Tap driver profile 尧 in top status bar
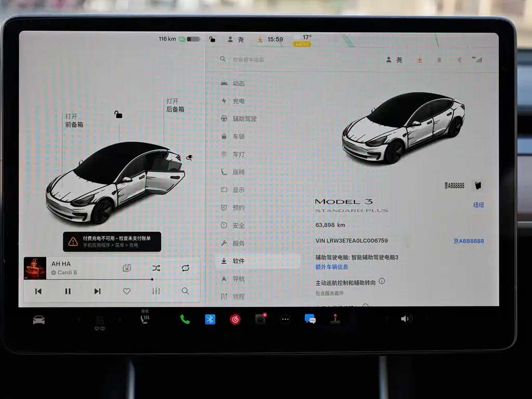532x399 pixels. [235, 39]
